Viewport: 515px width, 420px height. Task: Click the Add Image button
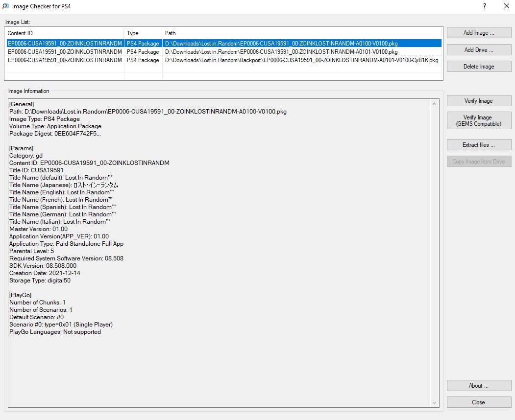click(479, 33)
